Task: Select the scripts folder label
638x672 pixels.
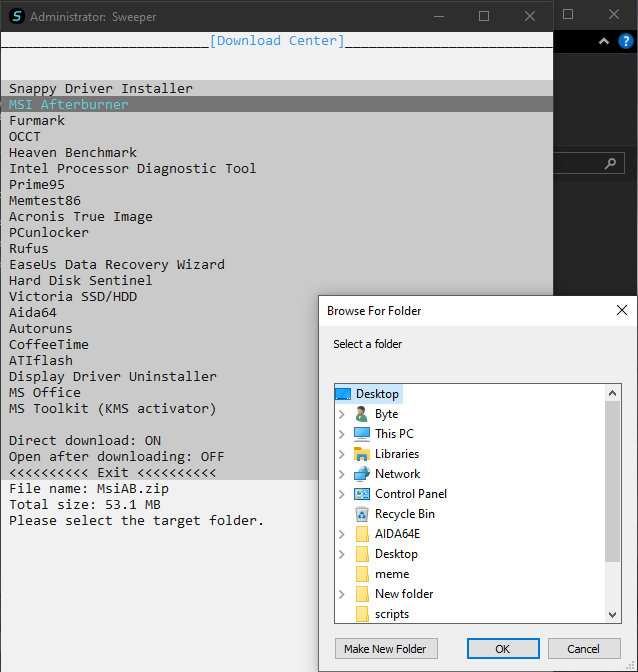Action: tap(392, 614)
